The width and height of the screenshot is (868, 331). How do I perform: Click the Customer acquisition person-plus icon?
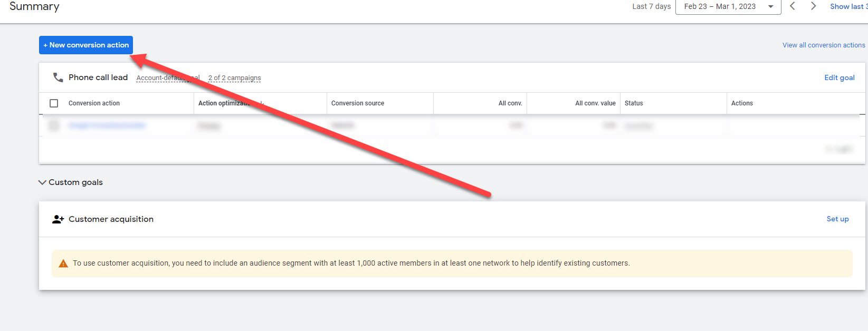point(58,219)
